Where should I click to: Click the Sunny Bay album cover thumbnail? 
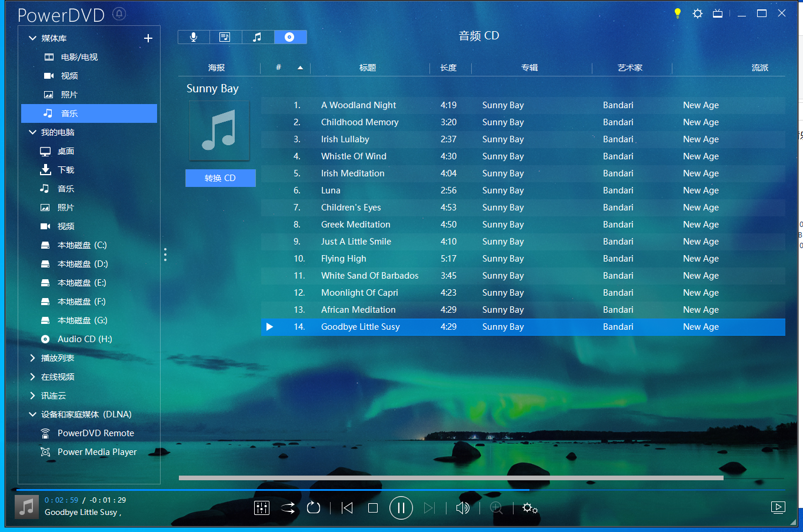[x=219, y=131]
